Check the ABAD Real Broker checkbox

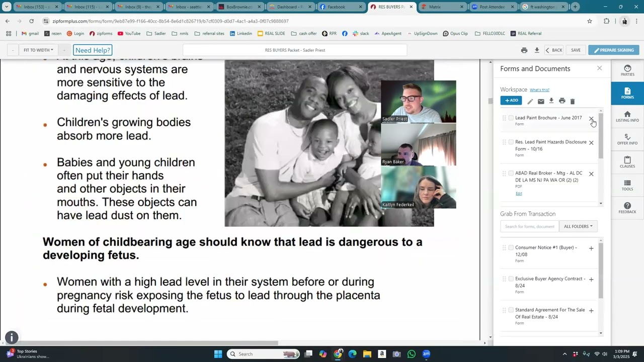pos(511,173)
